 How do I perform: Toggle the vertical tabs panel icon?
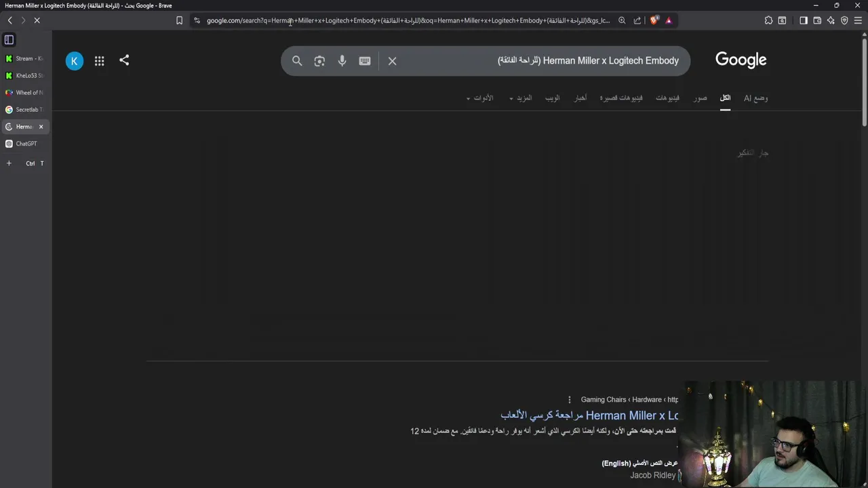pyautogui.click(x=9, y=39)
